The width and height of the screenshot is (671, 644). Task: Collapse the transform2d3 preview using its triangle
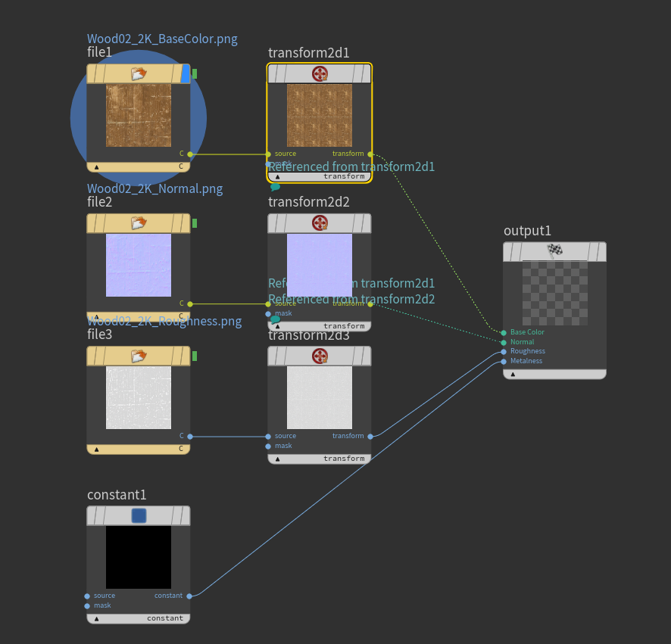click(x=277, y=459)
